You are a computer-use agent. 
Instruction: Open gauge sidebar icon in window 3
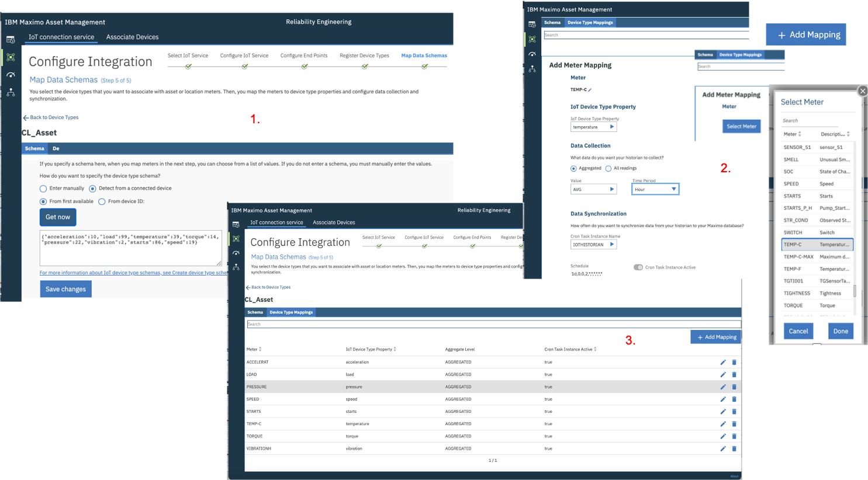tap(236, 253)
